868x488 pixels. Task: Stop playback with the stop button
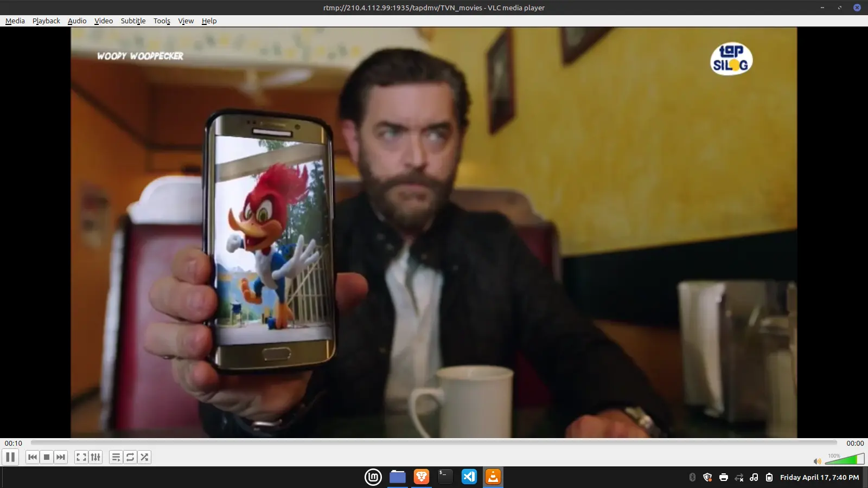coord(47,457)
